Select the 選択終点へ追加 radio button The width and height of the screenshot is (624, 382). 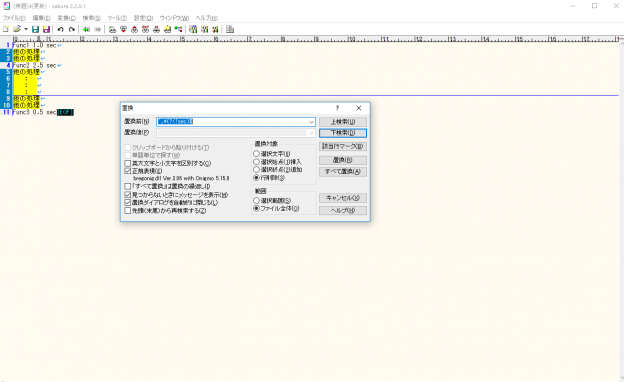point(257,170)
